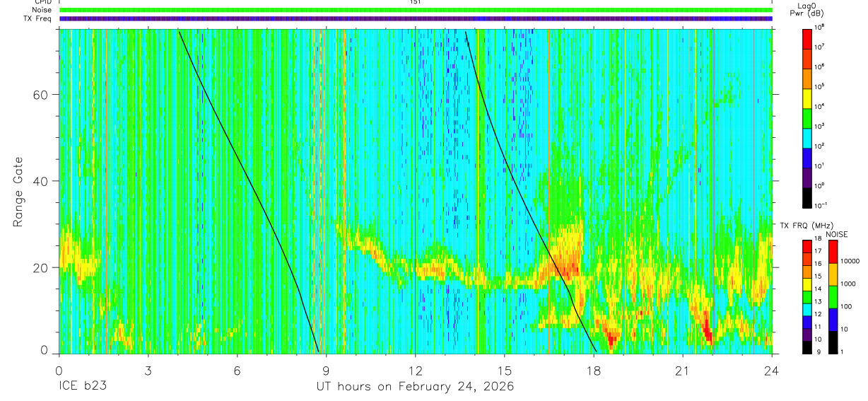This screenshot has width=868, height=401.
Task: Select the 'Range Gate' y-axis title
Action: point(18,192)
